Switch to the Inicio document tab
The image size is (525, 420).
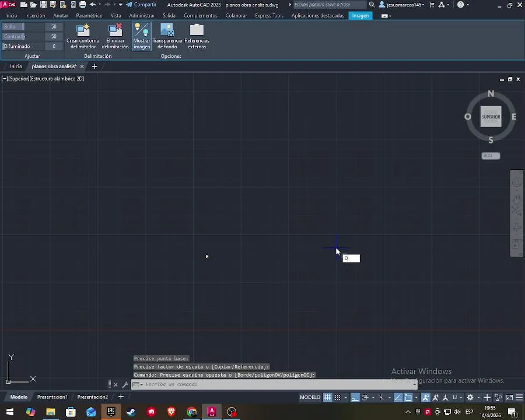tap(16, 66)
